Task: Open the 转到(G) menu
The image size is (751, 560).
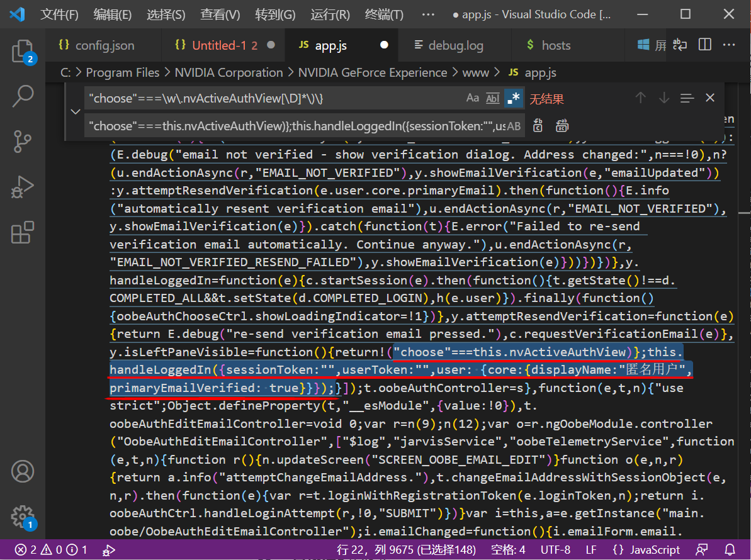Action: click(275, 14)
